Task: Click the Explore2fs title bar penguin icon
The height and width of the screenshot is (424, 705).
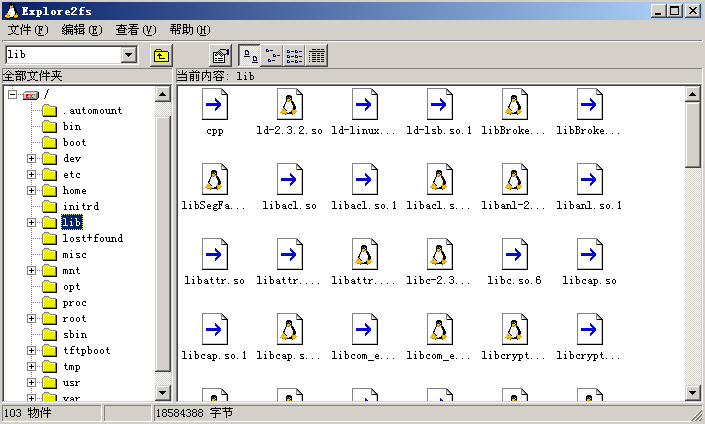Action: pyautogui.click(x=11, y=10)
